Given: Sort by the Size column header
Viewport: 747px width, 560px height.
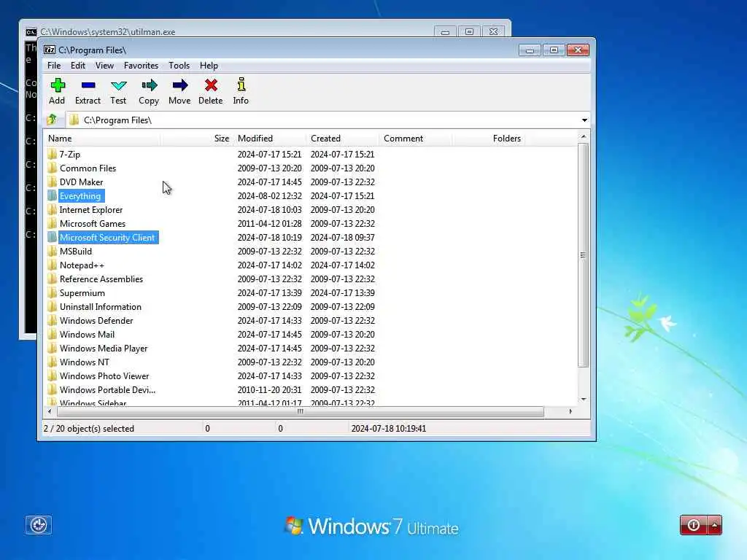Looking at the screenshot, I should tap(197, 138).
